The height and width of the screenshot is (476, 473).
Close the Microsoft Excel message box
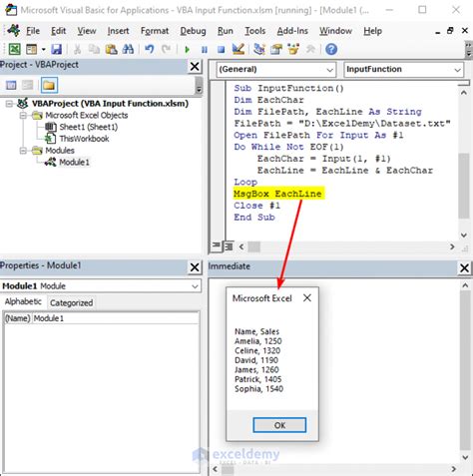click(x=307, y=297)
